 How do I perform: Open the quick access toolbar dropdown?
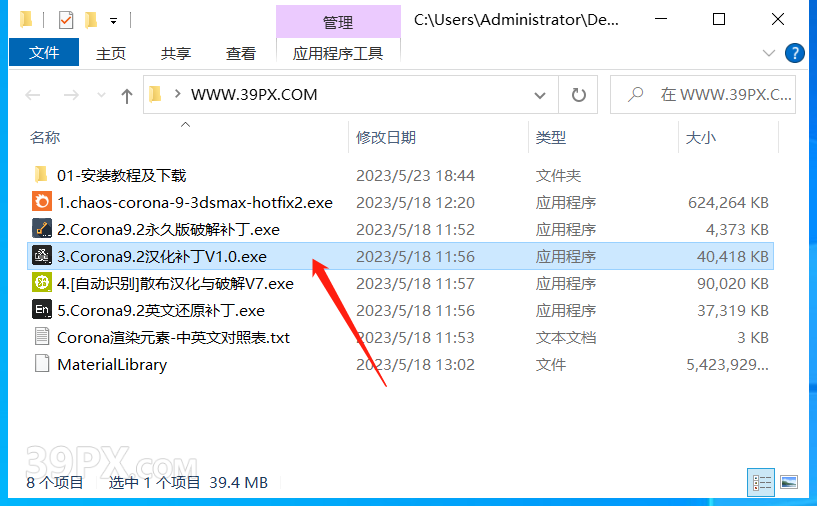[x=113, y=21]
